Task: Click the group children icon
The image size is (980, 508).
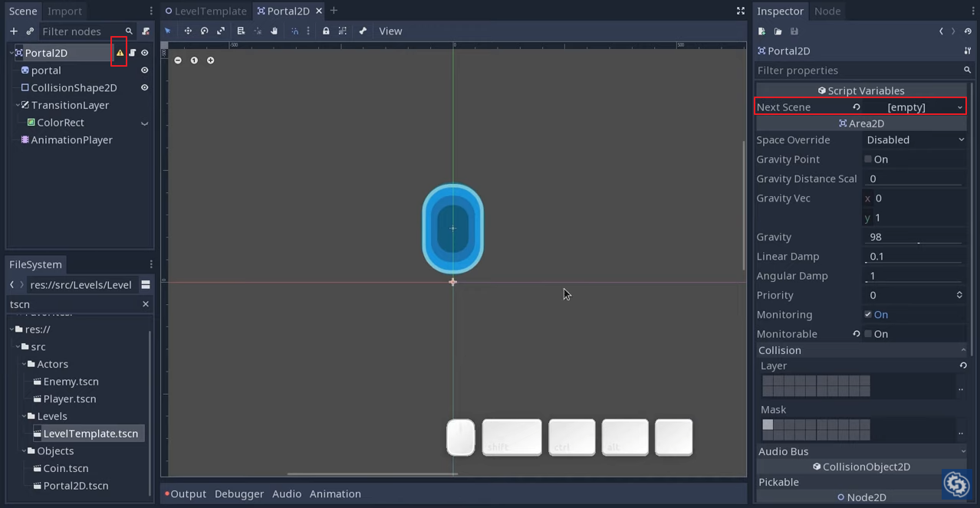Action: (343, 31)
